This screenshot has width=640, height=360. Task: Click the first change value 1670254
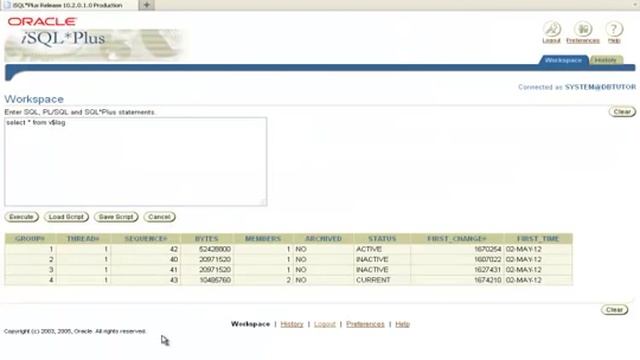pyautogui.click(x=487, y=249)
